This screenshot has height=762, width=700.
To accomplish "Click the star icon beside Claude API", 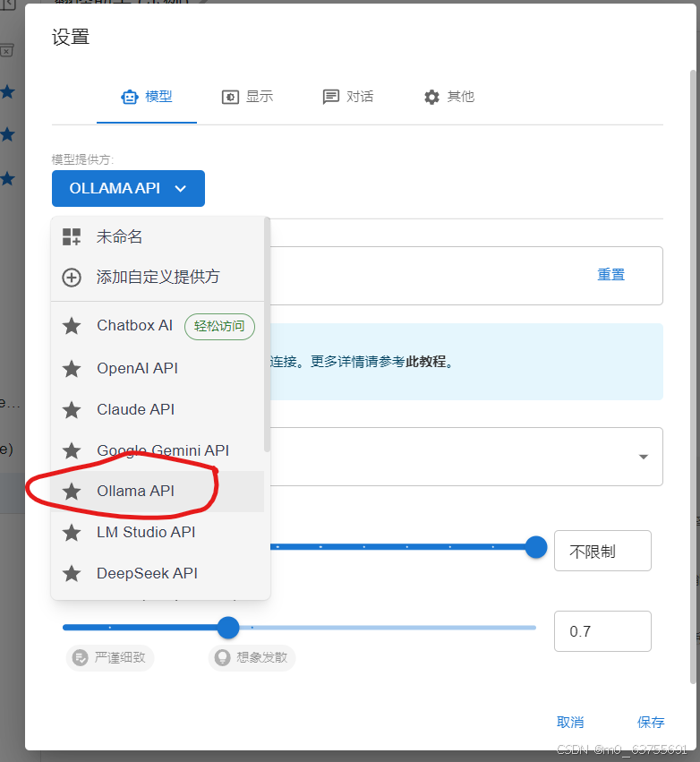I will point(72,410).
